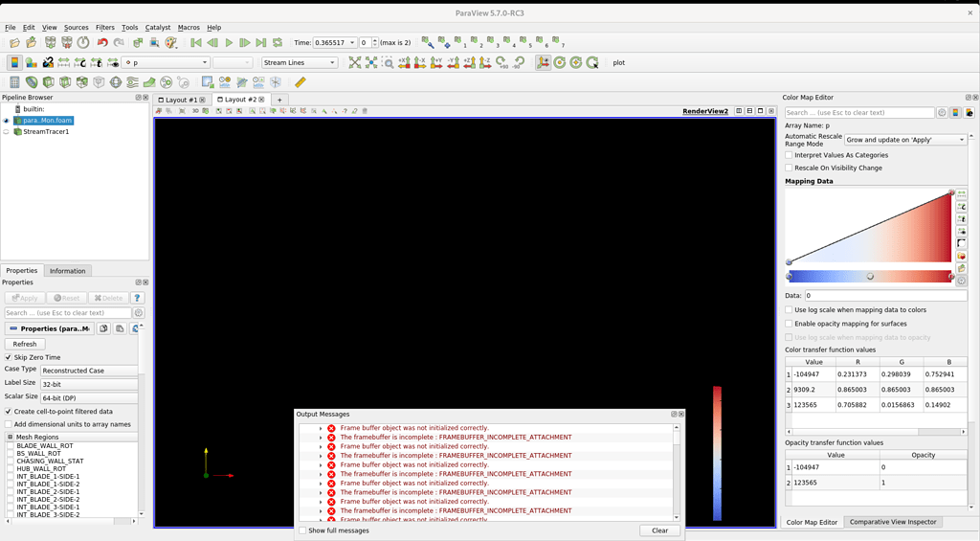Open the Label Size 32-bit dropdown
Image resolution: width=980 pixels, height=541 pixels.
coord(89,384)
